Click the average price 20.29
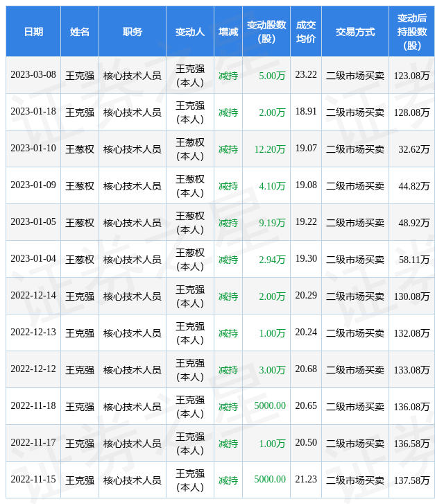435x504 pixels. (306, 296)
